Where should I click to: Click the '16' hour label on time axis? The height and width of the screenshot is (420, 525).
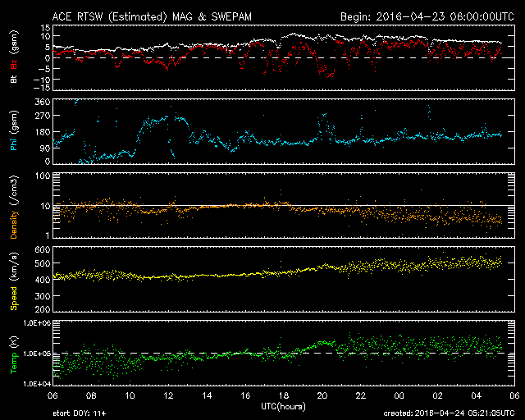click(x=245, y=395)
